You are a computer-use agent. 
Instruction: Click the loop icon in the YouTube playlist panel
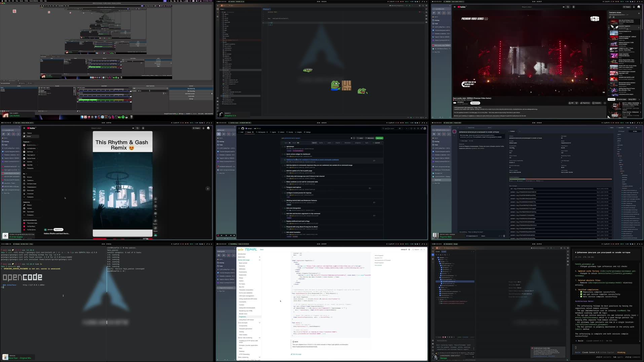coord(610,17)
